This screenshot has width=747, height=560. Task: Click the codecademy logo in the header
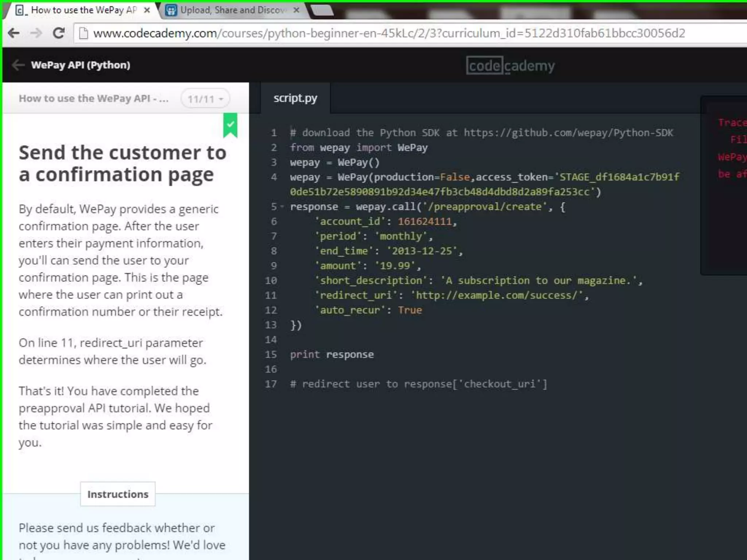[x=510, y=66]
